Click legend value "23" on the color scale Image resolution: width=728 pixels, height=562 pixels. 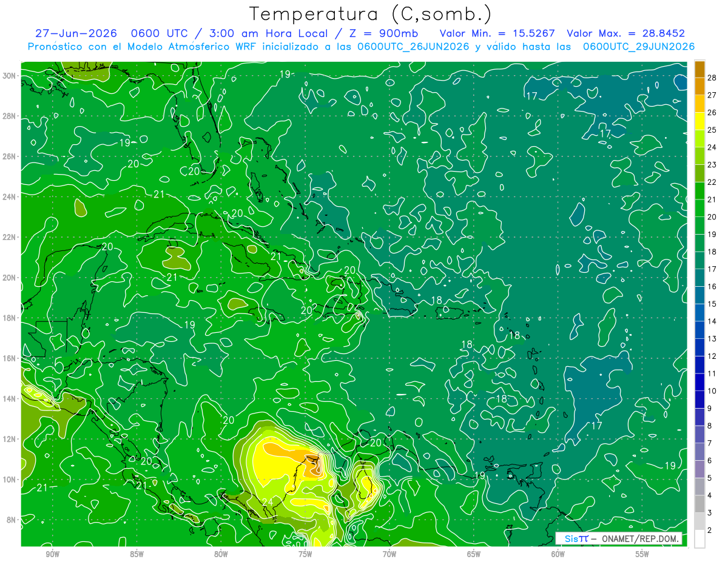pos(712,164)
